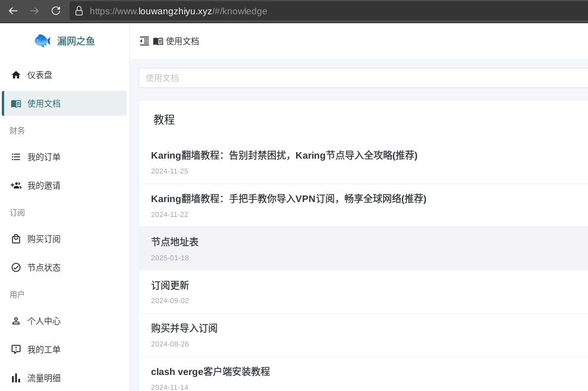
Task: Reload the page with the browser refresh button
Action: (x=56, y=11)
